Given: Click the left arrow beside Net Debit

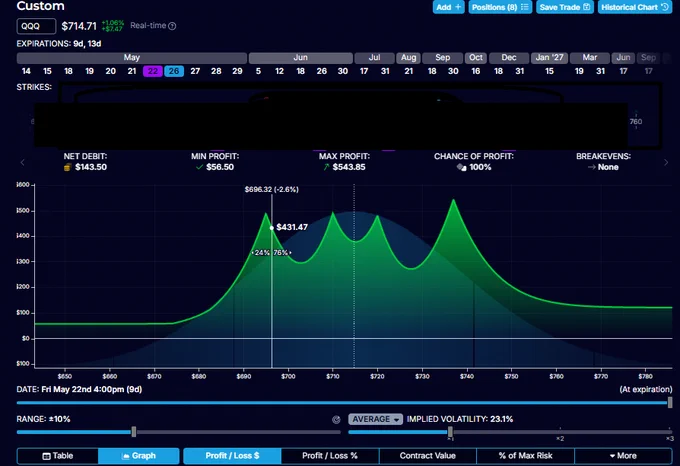Looking at the screenshot, I should 23,162.
